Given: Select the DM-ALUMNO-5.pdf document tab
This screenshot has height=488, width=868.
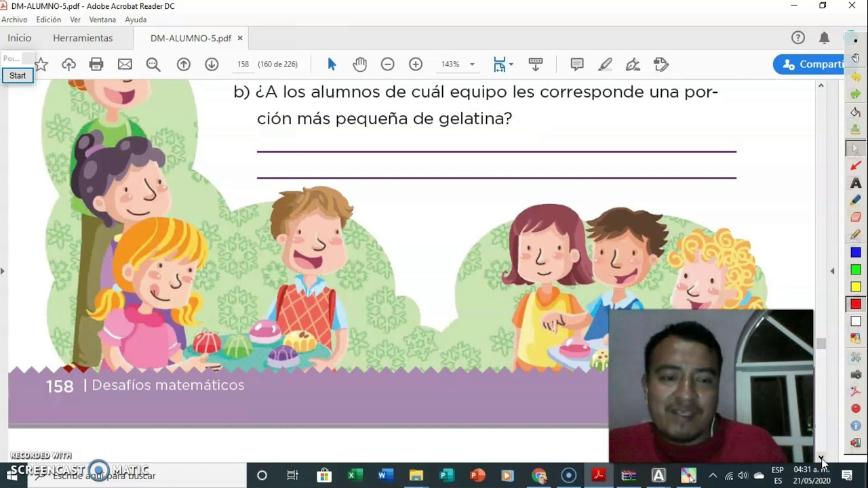Looking at the screenshot, I should click(191, 39).
